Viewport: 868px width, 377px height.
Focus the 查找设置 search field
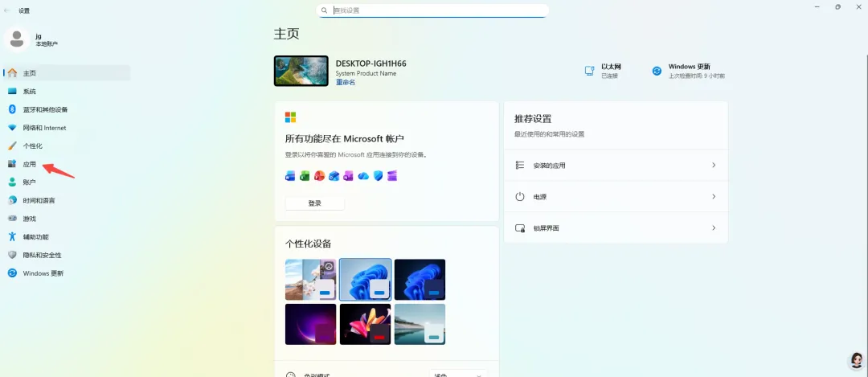point(432,10)
